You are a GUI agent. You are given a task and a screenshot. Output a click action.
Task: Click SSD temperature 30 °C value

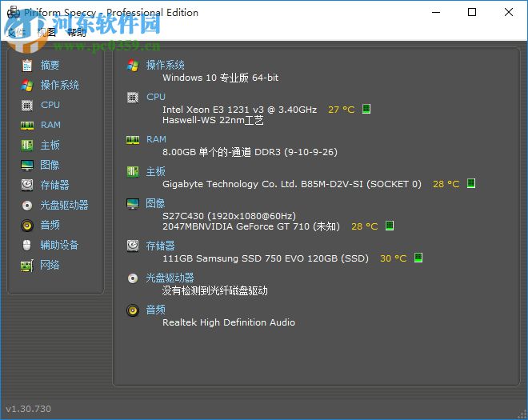(x=394, y=258)
